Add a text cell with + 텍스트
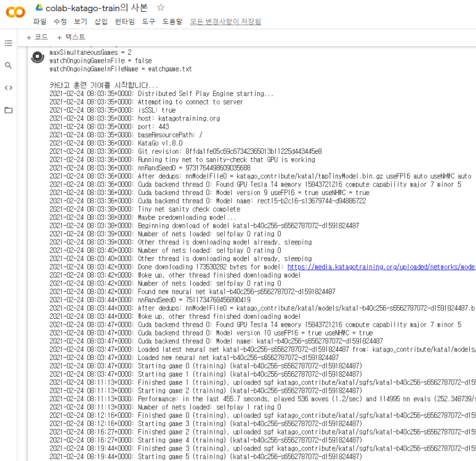The height and width of the screenshot is (461, 476). (x=71, y=38)
